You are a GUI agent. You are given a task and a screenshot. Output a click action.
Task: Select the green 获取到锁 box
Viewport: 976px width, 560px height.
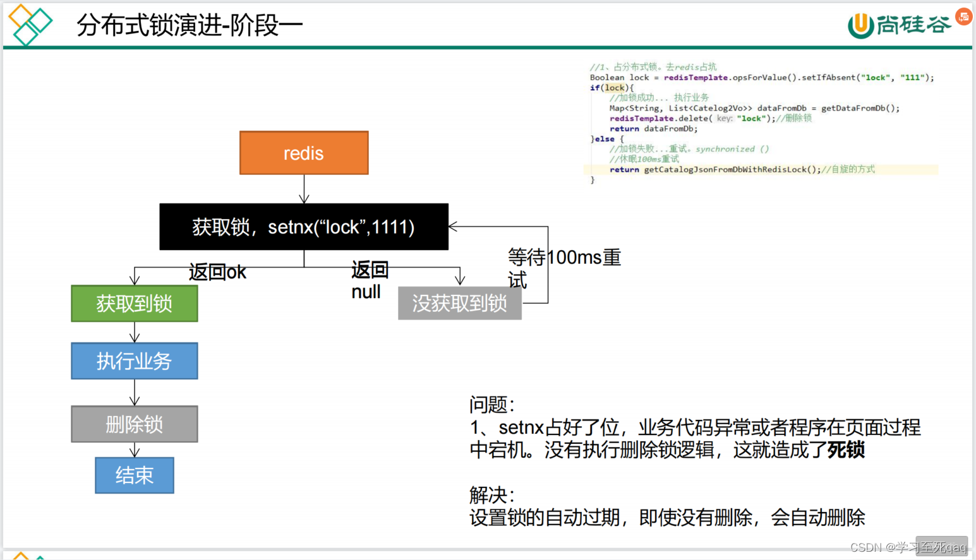135,304
